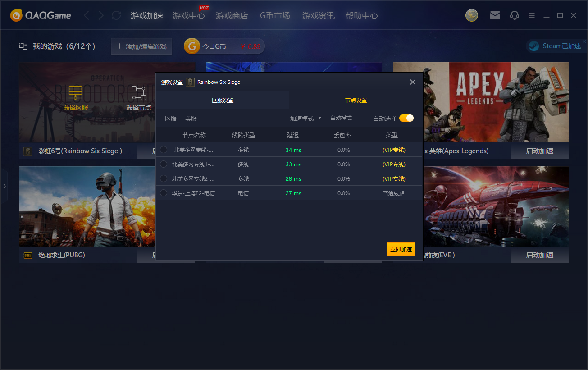Select radio button for 北美多网专线2 node
Screen dimensions: 588x370
(x=164, y=178)
